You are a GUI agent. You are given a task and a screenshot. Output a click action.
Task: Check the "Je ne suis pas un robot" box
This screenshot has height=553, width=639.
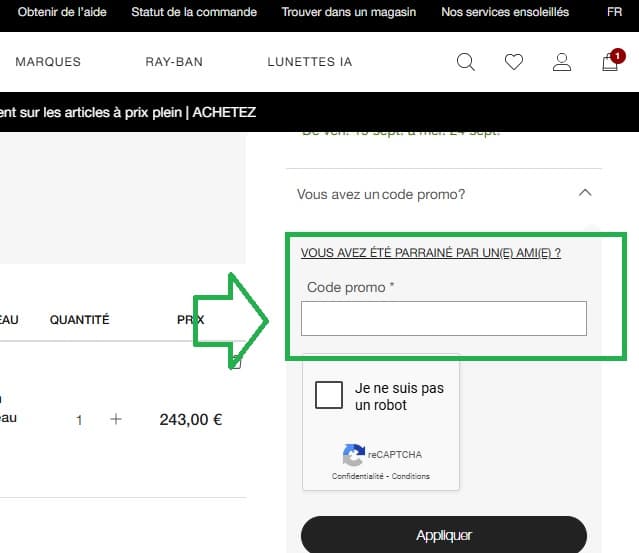click(x=329, y=395)
